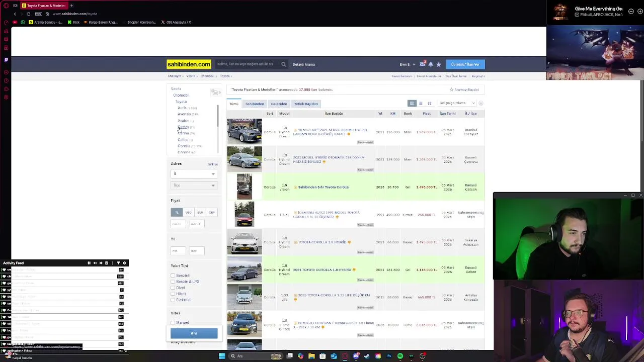
Task: Click the info icon next to sorting dropdown
Action: pos(481,103)
